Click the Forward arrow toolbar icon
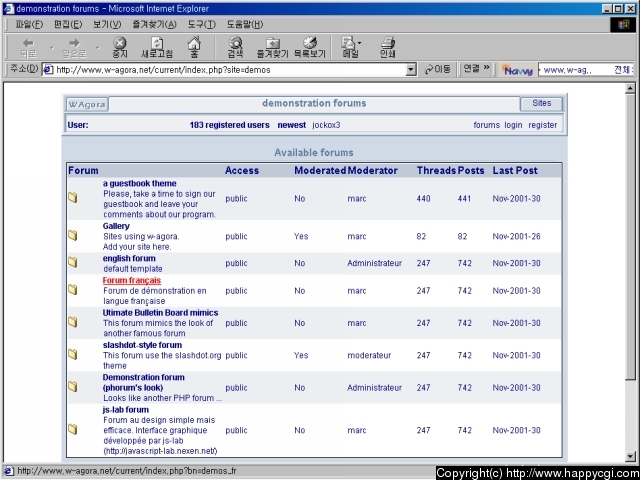The height and width of the screenshot is (480, 640). click(x=74, y=43)
